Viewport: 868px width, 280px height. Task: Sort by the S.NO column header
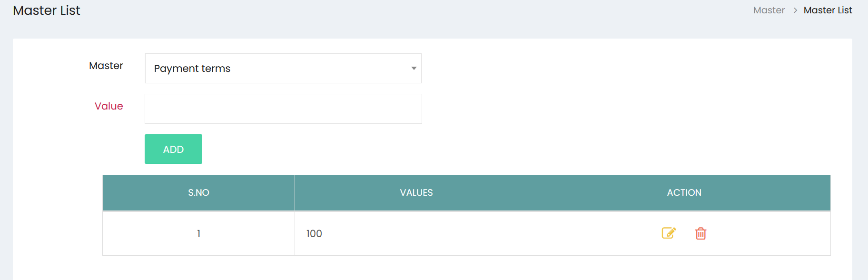[198, 193]
